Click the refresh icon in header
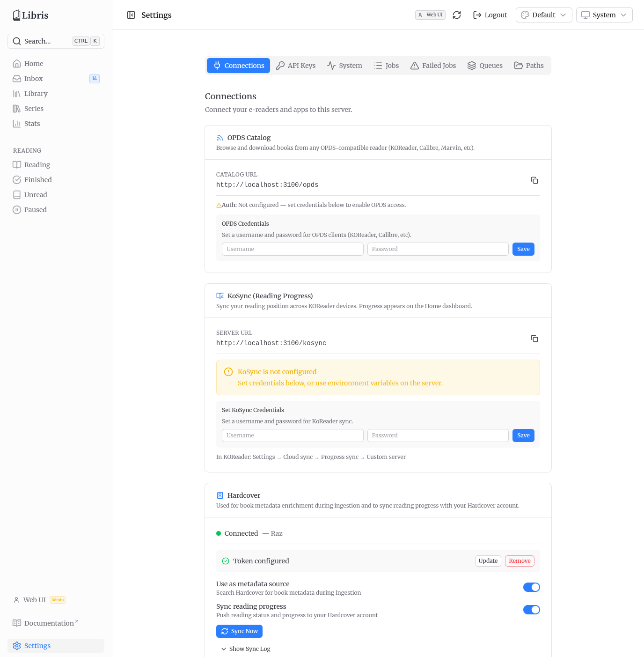 457,15
